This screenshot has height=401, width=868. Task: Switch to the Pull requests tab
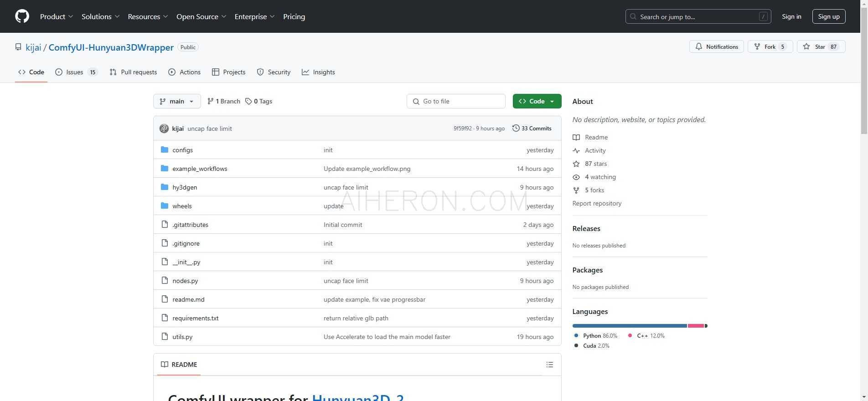[133, 72]
